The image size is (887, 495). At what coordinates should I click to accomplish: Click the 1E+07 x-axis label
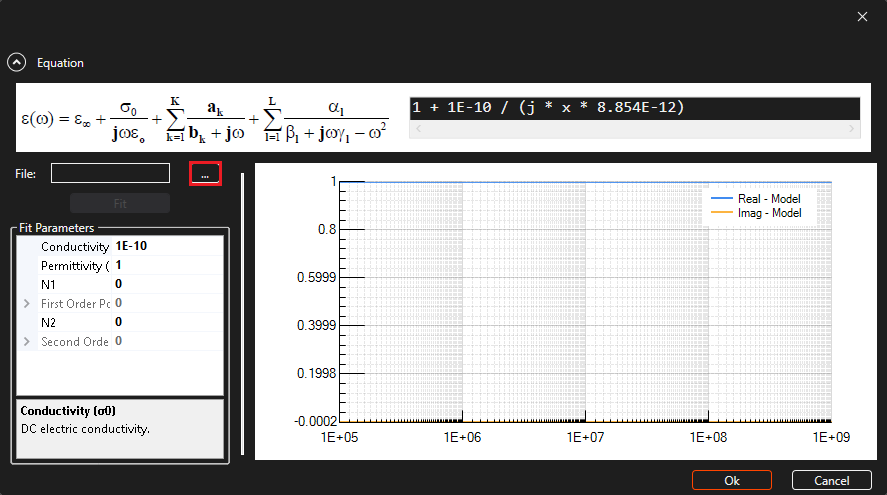coord(585,437)
